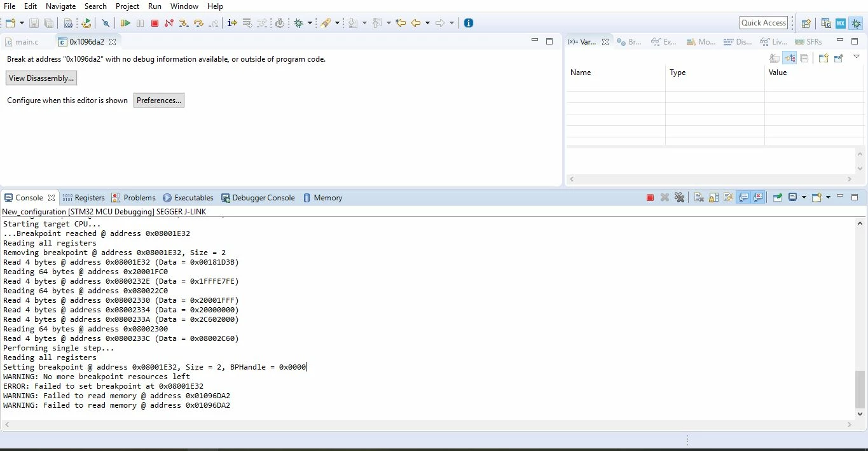
Task: Click Remove All Terminated Launches icon
Action: (x=679, y=198)
